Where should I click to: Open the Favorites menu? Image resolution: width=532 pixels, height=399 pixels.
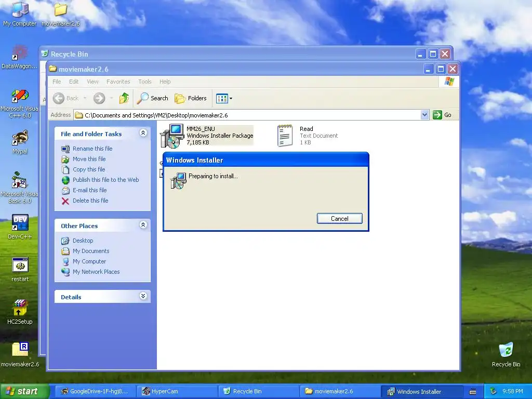[118, 82]
